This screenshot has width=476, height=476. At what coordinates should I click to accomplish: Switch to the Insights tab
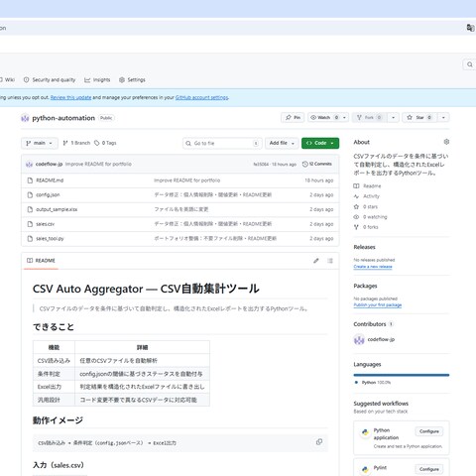pos(97,79)
